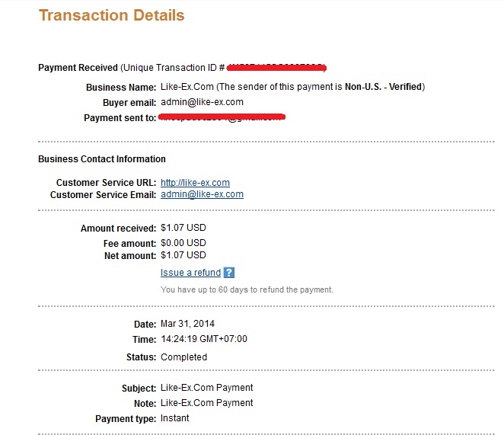Image resolution: width=504 pixels, height=435 pixels.
Task: Click the Fee amount $0.00 USD value
Action: (183, 243)
